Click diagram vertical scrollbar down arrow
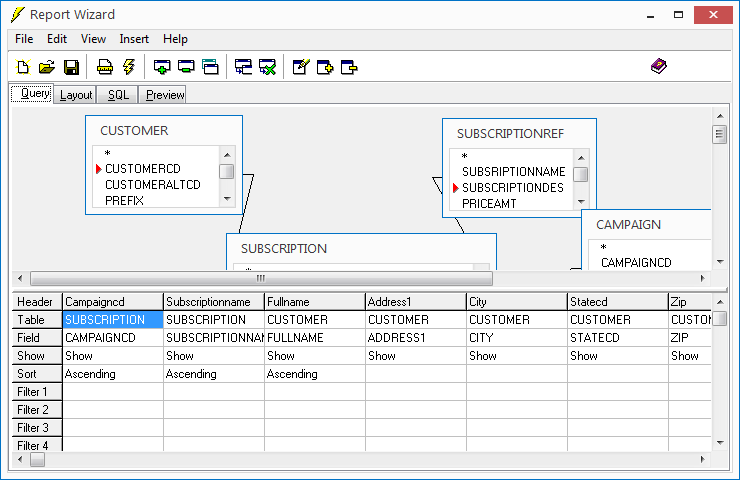 point(720,261)
